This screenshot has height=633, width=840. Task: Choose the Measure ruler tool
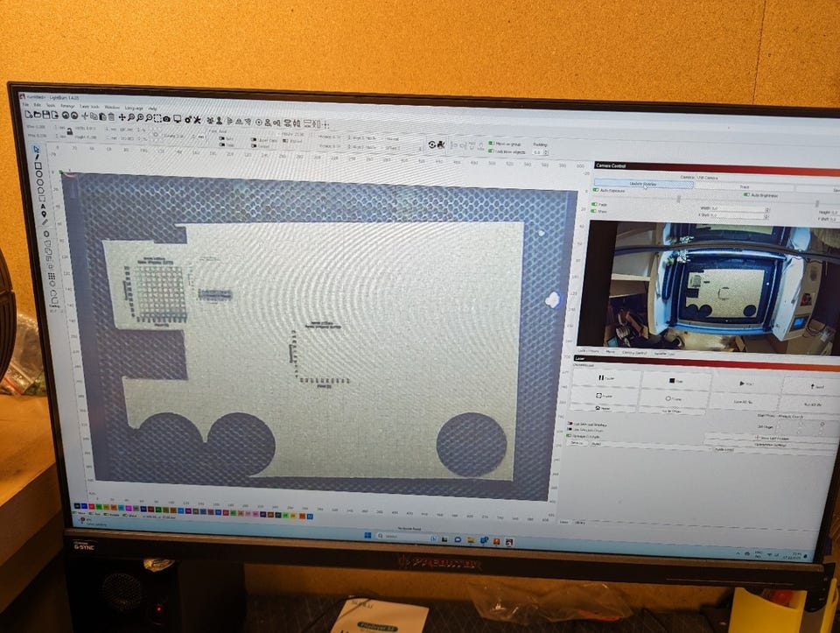(x=45, y=222)
